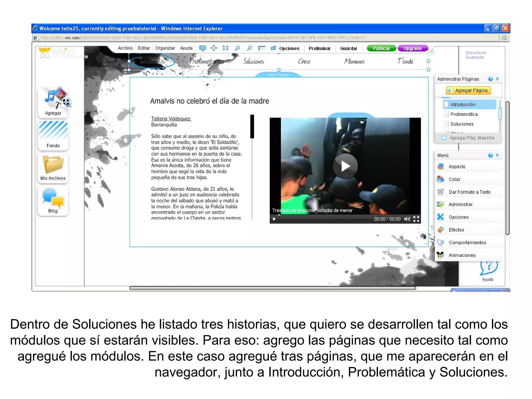Image resolution: width=532 pixels, height=399 pixels.
Task: Click the Preliminar button
Action: click(x=320, y=48)
